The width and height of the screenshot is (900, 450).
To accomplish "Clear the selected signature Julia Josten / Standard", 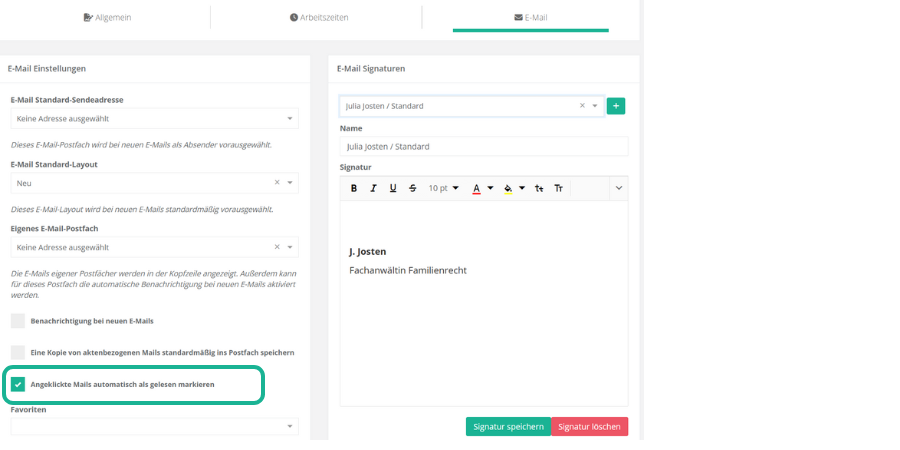I will (x=582, y=106).
